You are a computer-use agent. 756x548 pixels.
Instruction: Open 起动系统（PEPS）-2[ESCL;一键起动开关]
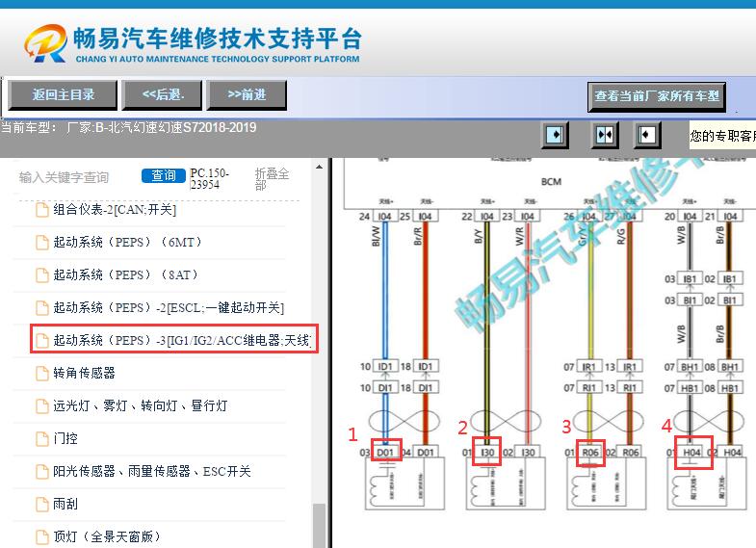(169, 307)
